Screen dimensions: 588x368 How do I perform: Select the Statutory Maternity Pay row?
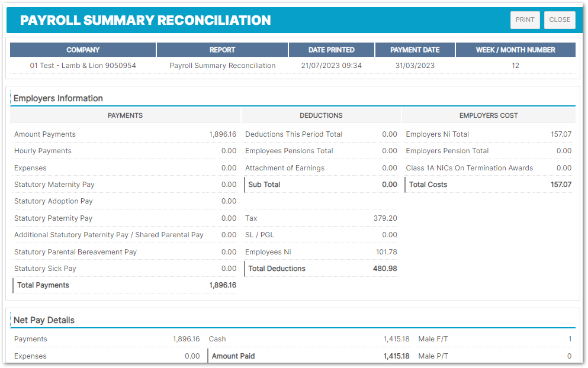pos(54,185)
